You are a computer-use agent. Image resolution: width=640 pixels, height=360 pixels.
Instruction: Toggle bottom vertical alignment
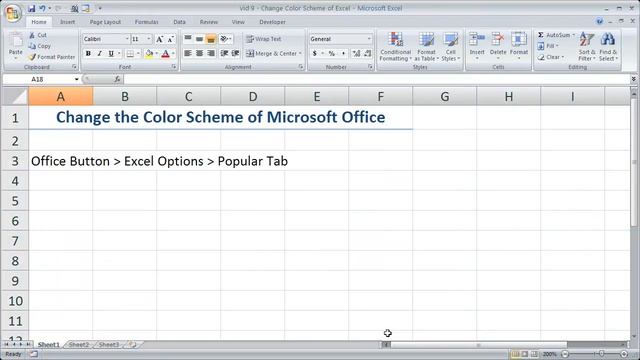pos(211,39)
